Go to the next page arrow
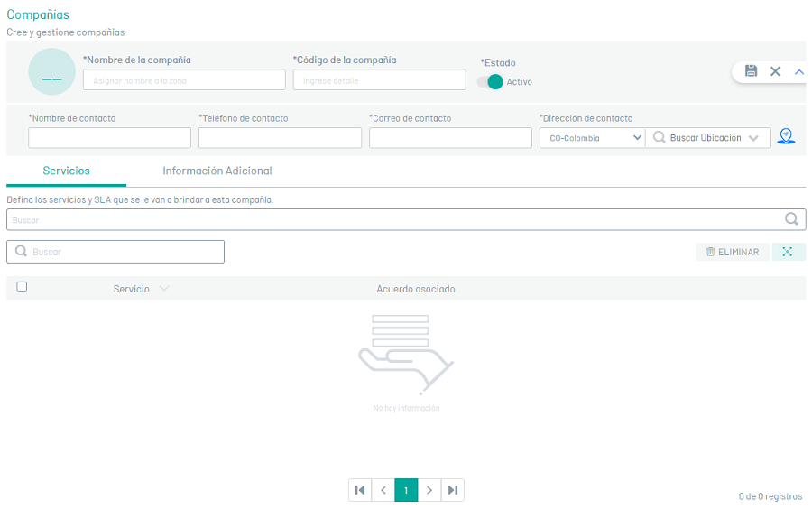 coord(429,490)
